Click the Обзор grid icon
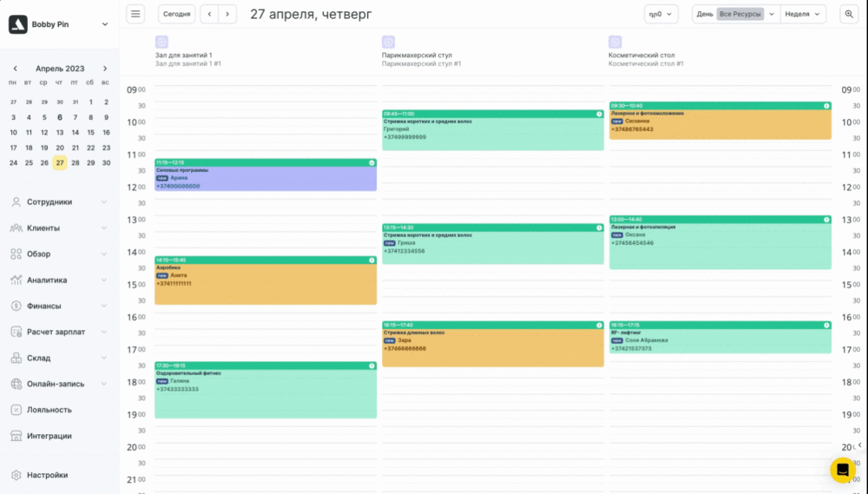The width and height of the screenshot is (868, 494). pos(16,254)
